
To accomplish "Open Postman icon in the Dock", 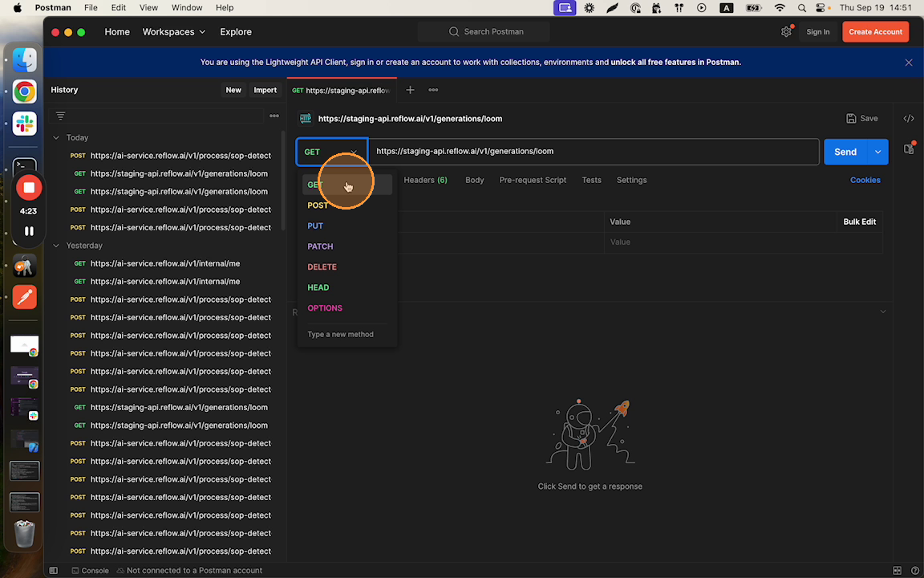I will 25,297.
